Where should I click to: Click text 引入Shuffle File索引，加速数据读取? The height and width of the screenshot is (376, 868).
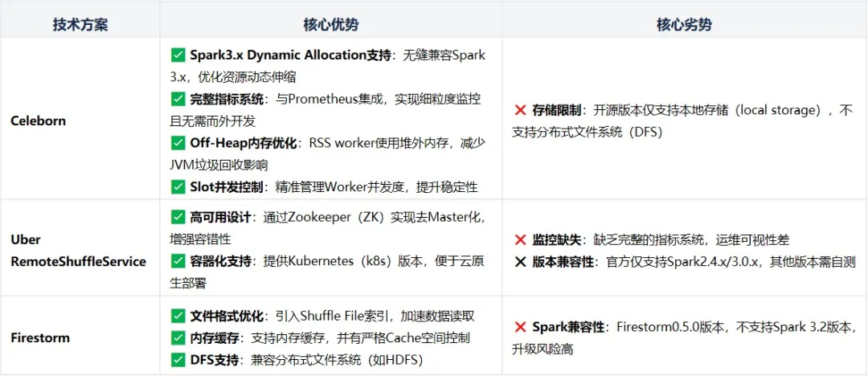(x=376, y=317)
